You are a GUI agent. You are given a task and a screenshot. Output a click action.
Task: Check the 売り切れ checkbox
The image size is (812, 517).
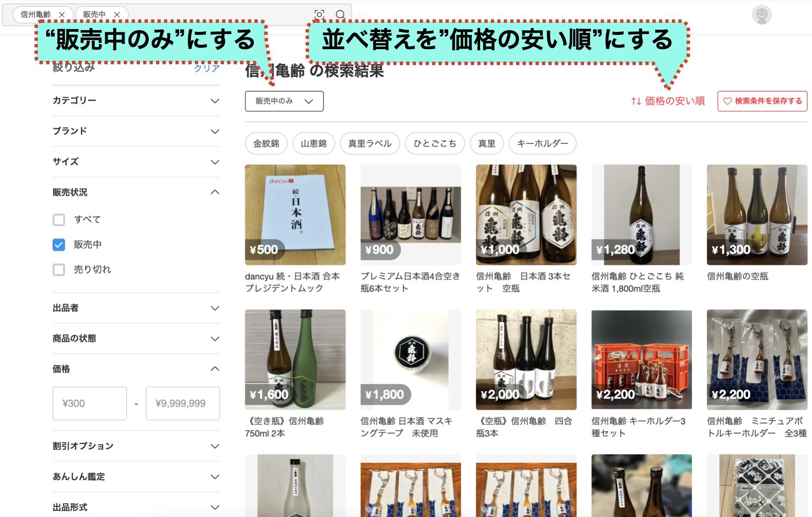click(59, 270)
